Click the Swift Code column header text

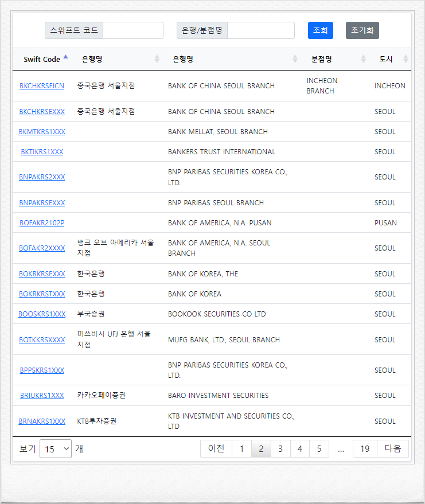point(42,59)
